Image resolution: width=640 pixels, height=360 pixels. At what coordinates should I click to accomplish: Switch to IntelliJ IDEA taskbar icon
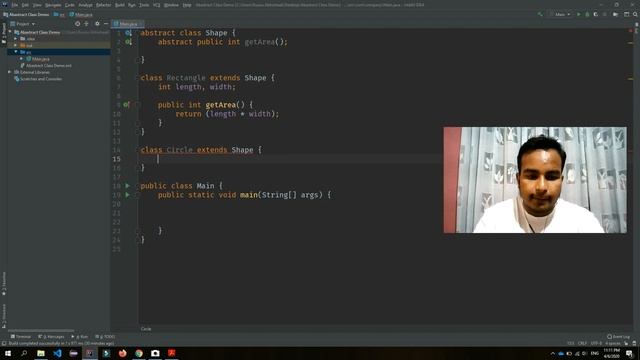tap(90, 353)
